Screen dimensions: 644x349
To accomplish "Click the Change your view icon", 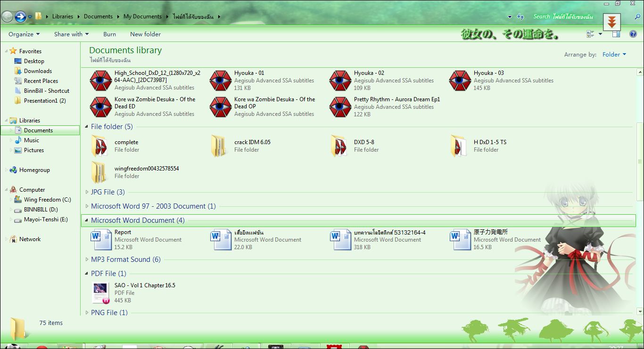I will tap(590, 34).
